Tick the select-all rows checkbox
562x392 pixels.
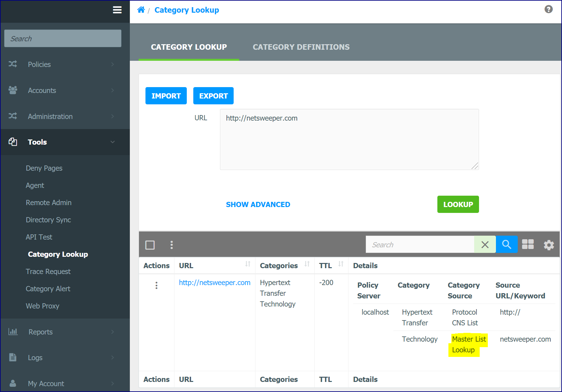click(150, 245)
